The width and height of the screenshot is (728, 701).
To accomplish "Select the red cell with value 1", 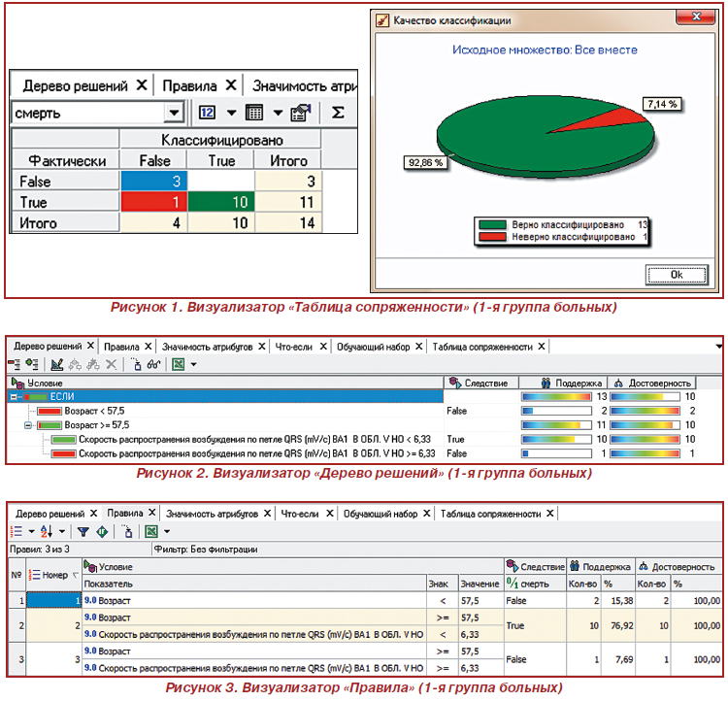I will (154, 202).
